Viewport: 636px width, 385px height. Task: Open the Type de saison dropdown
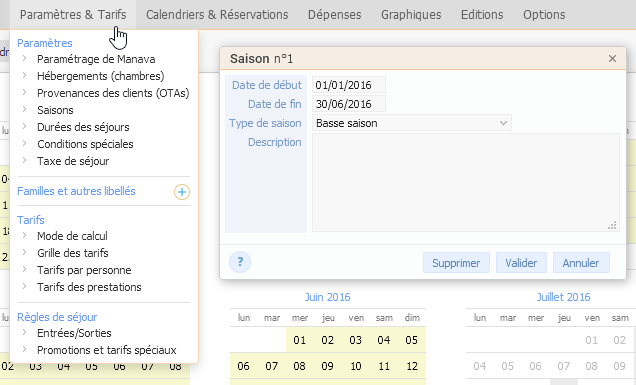(412, 123)
